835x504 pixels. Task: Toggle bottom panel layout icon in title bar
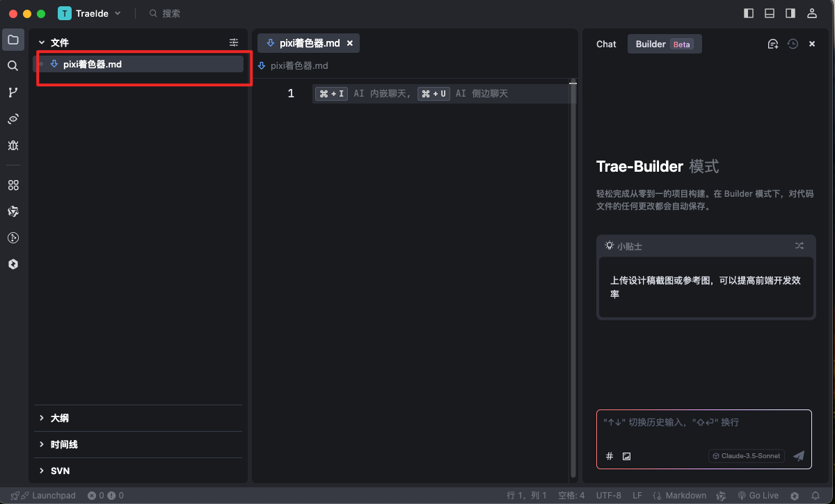tap(770, 13)
